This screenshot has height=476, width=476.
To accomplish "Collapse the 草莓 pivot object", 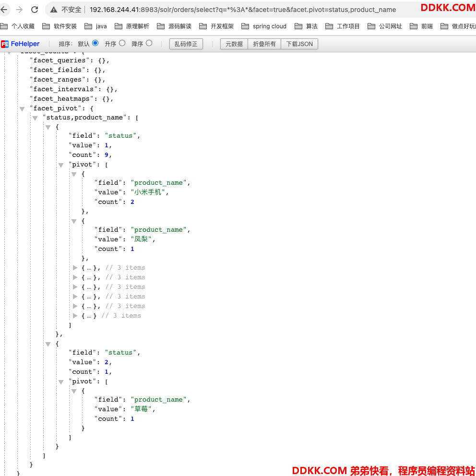I will pyautogui.click(x=74, y=391).
